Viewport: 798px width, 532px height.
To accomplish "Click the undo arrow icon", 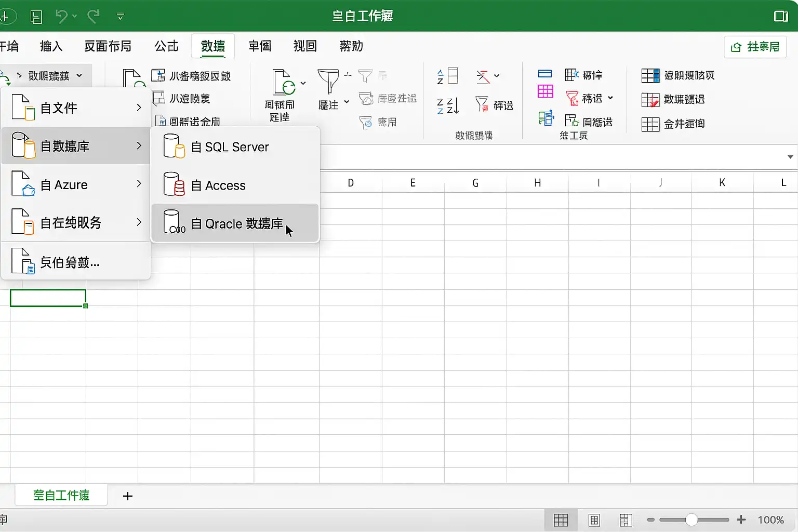I will 61,17.
